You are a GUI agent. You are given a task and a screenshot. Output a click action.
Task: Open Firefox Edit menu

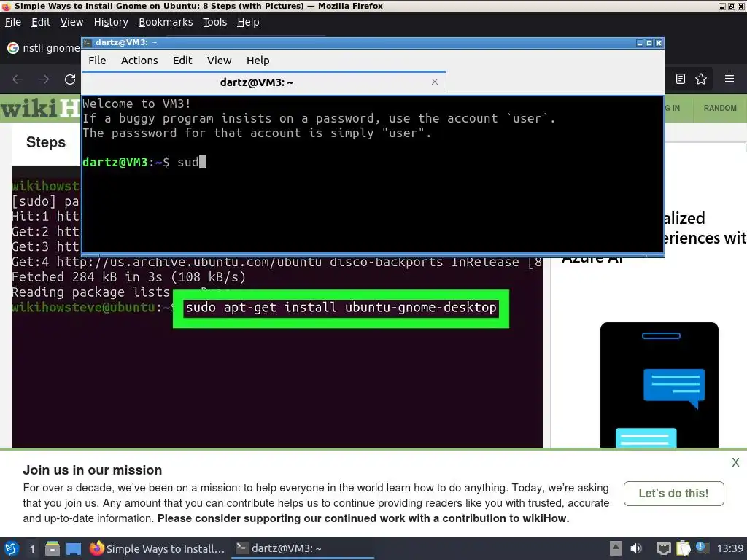coord(41,22)
